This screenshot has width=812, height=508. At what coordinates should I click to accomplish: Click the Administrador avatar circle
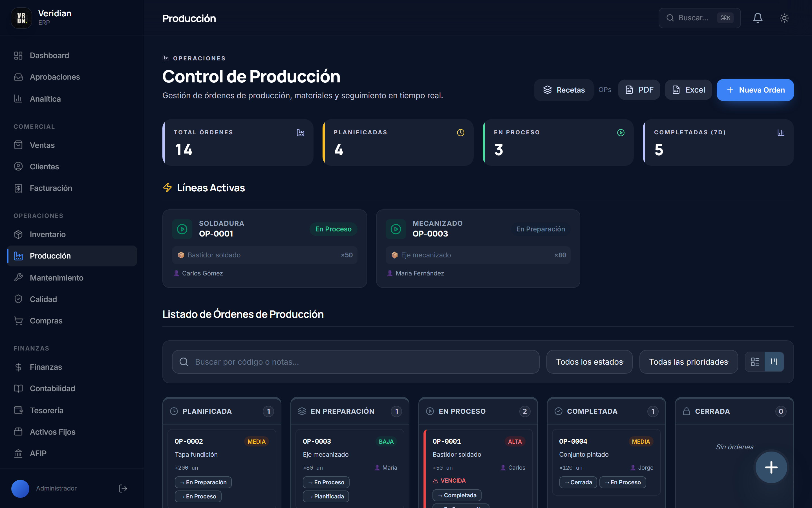click(x=20, y=488)
